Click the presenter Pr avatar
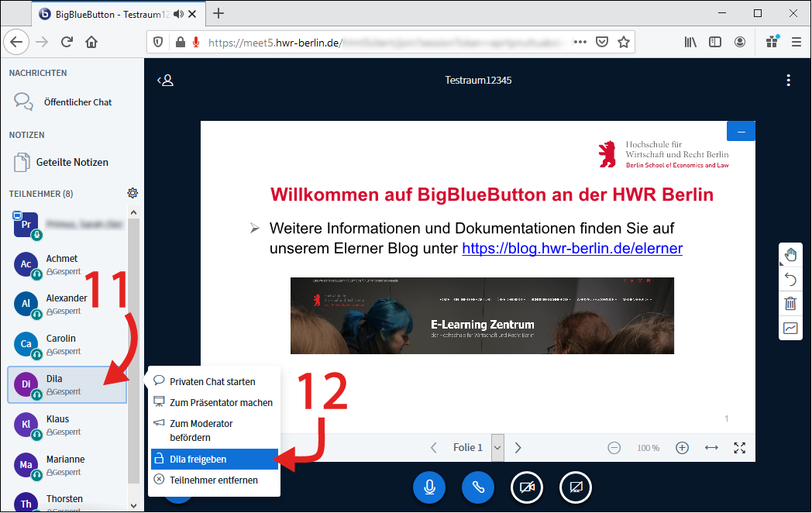Screen dimensions: 812x513 click(26, 225)
